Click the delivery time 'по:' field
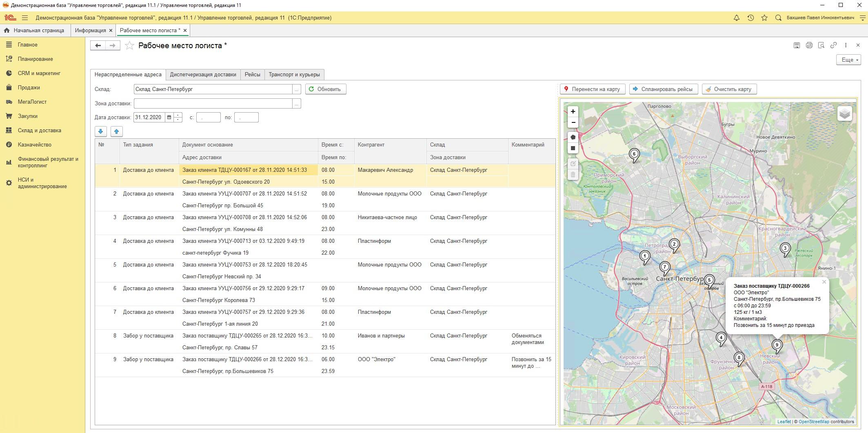 pyautogui.click(x=246, y=118)
